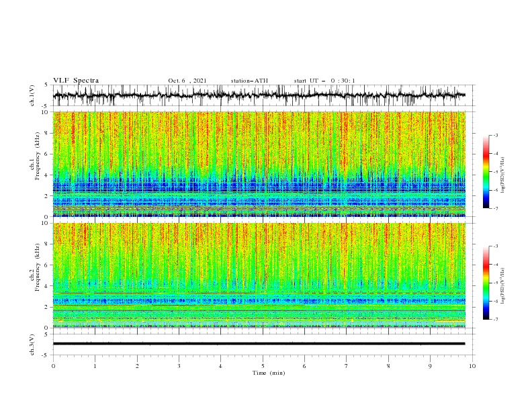The width and height of the screenshot is (532, 411).
Task: Click the ch.1 voltage waveform plot
Action: (264, 95)
